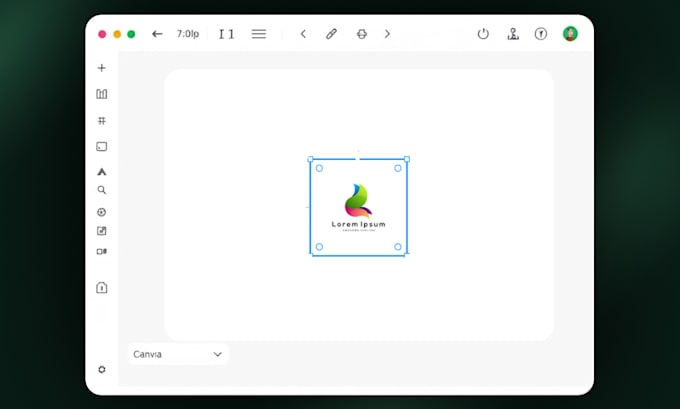This screenshot has width=680, height=409.
Task: Click the green maximize window button
Action: pyautogui.click(x=131, y=34)
